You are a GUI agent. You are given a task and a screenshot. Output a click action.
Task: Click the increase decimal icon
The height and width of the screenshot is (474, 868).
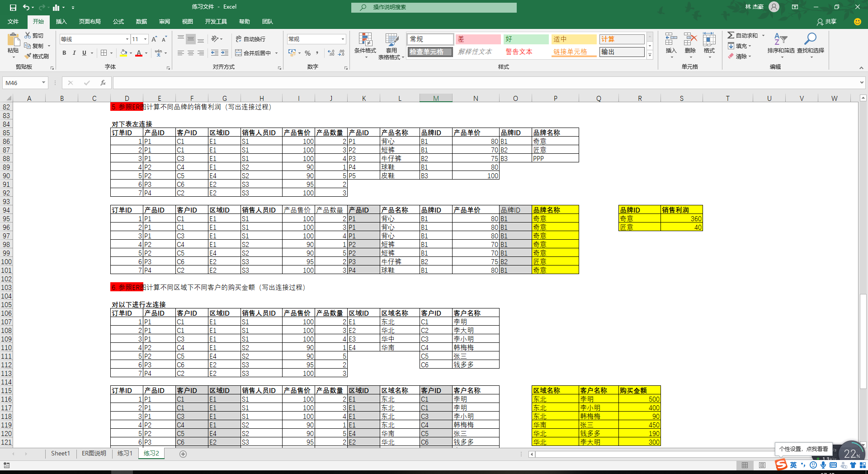coord(331,53)
